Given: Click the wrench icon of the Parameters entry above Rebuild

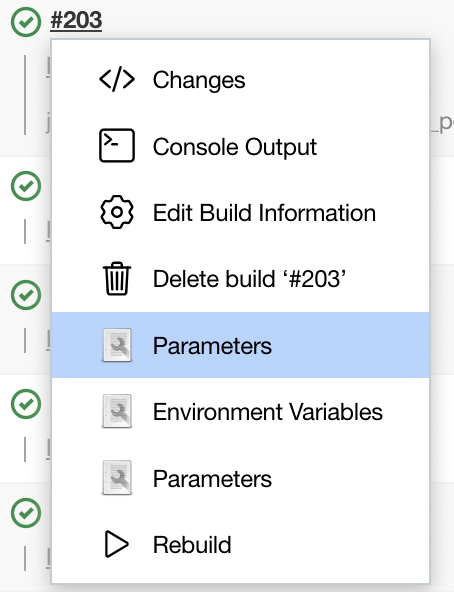Looking at the screenshot, I should point(117,478).
